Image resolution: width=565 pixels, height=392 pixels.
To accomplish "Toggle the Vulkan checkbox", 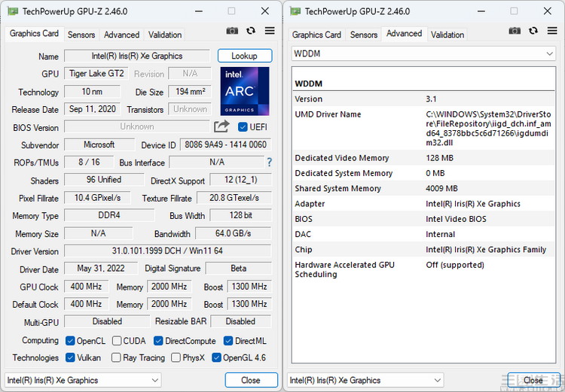I will pyautogui.click(x=70, y=357).
